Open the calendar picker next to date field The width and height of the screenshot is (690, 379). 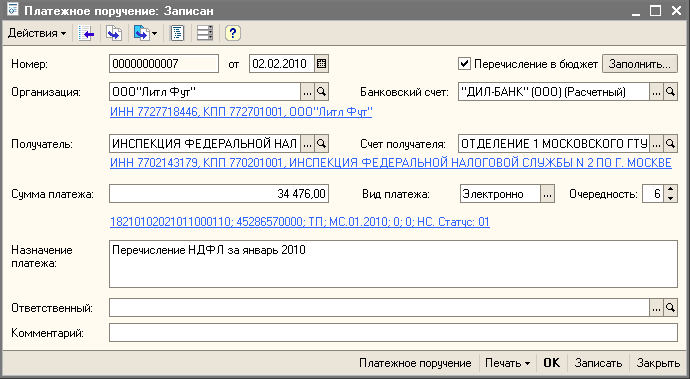[322, 64]
